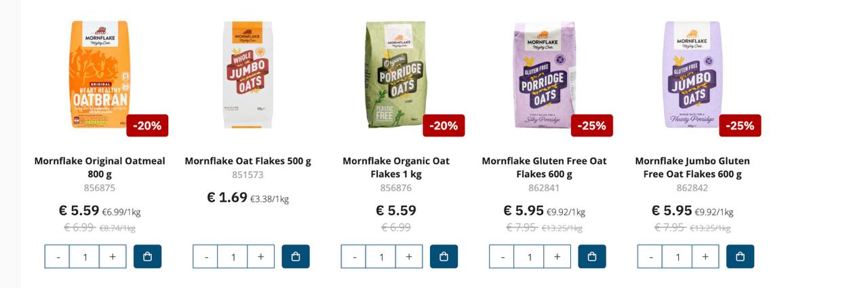Image resolution: width=868 pixels, height=288 pixels.
Task: Increase quantity of Original Oatmeal 800 g
Action: tap(113, 257)
